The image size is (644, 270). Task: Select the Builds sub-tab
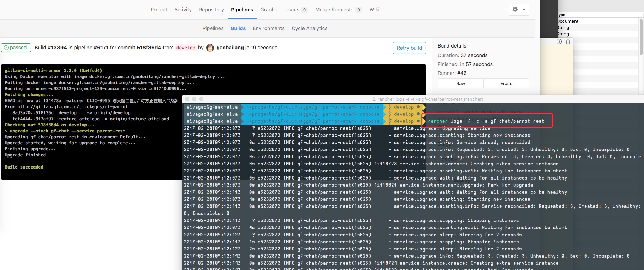click(238, 28)
